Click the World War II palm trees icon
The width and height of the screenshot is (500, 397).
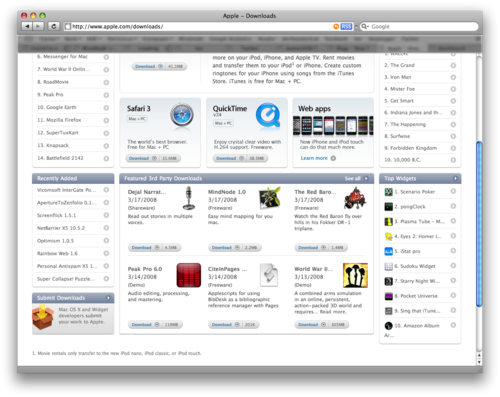pos(355,275)
